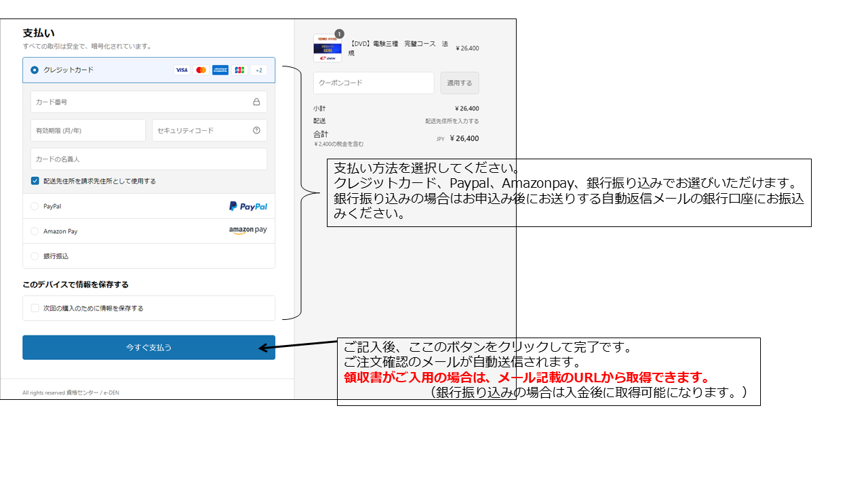Click the DVD product thumbnail image
This screenshot has width=868, height=488.
(x=328, y=49)
